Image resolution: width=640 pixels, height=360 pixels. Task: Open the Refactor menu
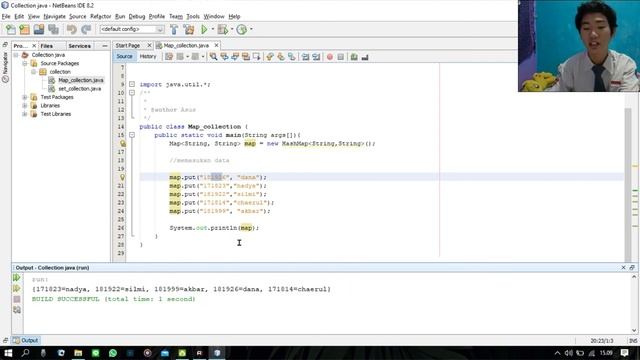coord(100,16)
